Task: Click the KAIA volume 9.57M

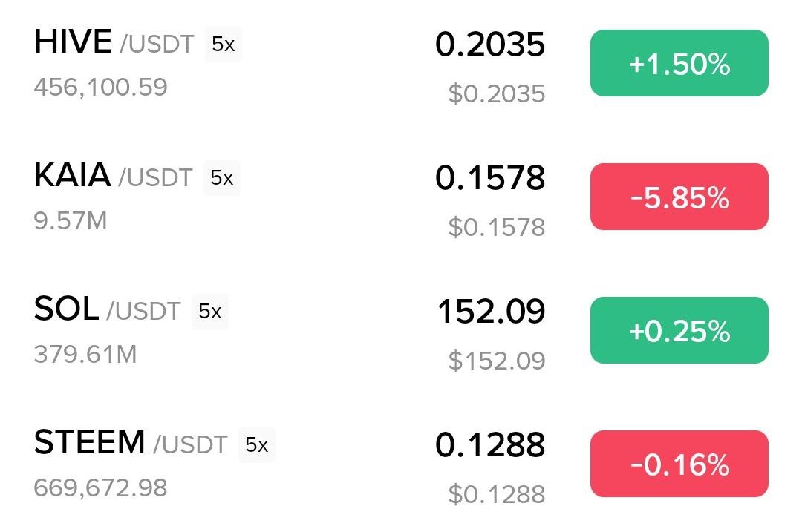Action: 71,221
